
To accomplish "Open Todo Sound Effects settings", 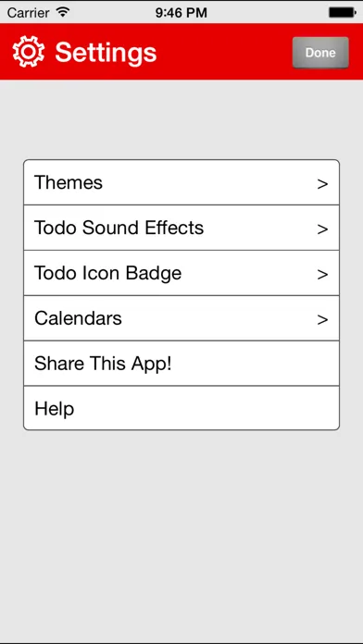I will (181, 228).
